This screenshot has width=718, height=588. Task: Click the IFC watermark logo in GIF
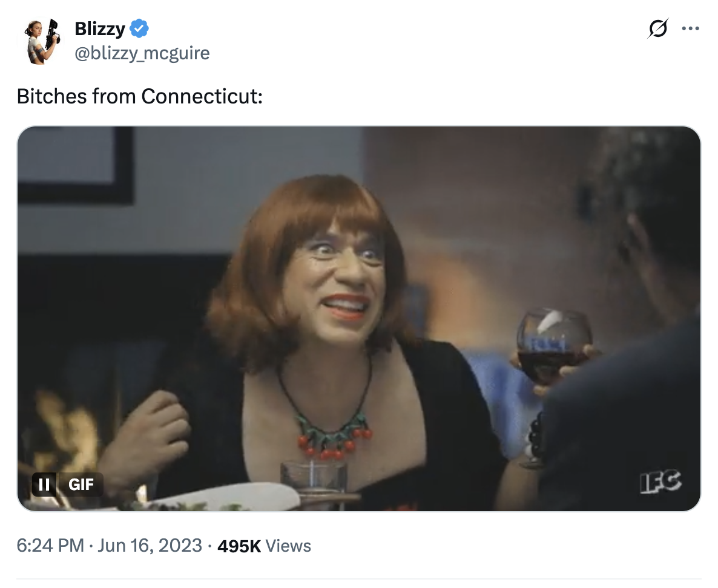point(660,482)
